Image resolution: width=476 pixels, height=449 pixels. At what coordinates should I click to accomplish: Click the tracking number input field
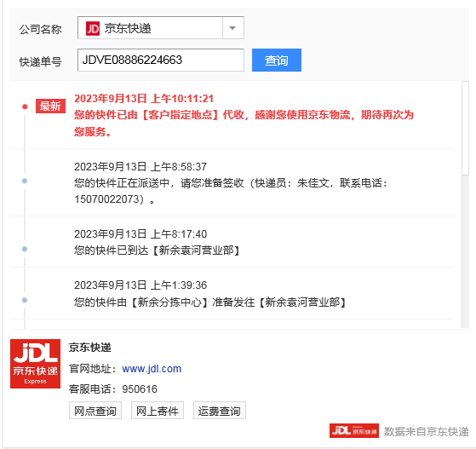pos(161,60)
